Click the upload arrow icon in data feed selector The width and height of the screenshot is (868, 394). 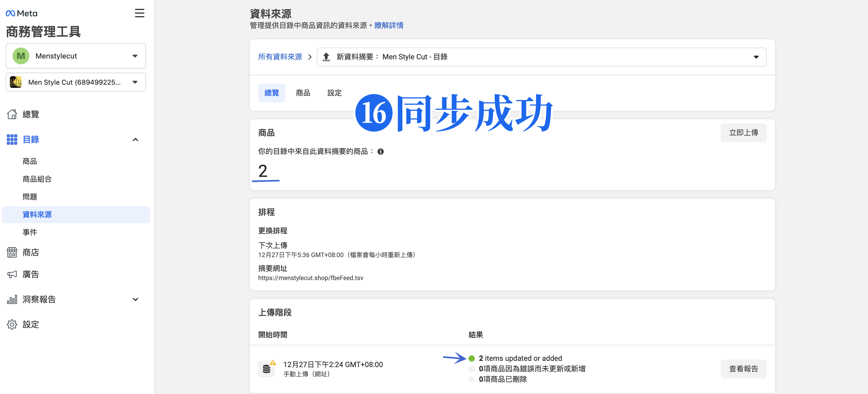(x=326, y=57)
